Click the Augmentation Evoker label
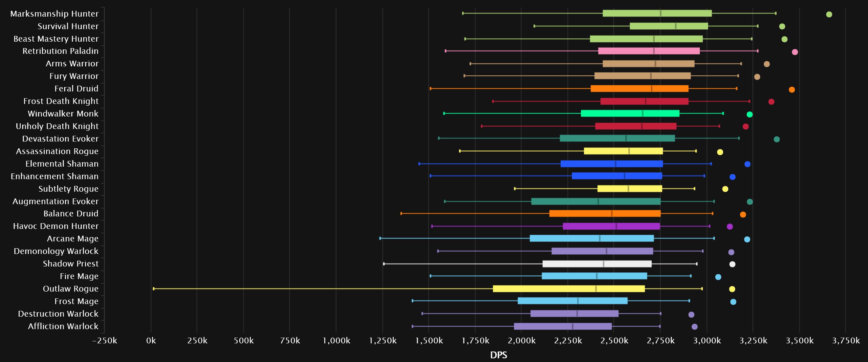 point(56,201)
